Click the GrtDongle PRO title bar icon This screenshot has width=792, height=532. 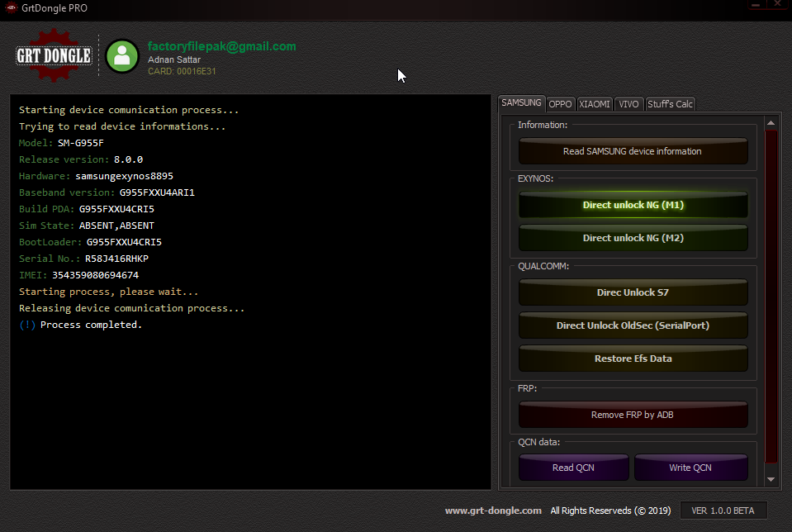(x=11, y=7)
